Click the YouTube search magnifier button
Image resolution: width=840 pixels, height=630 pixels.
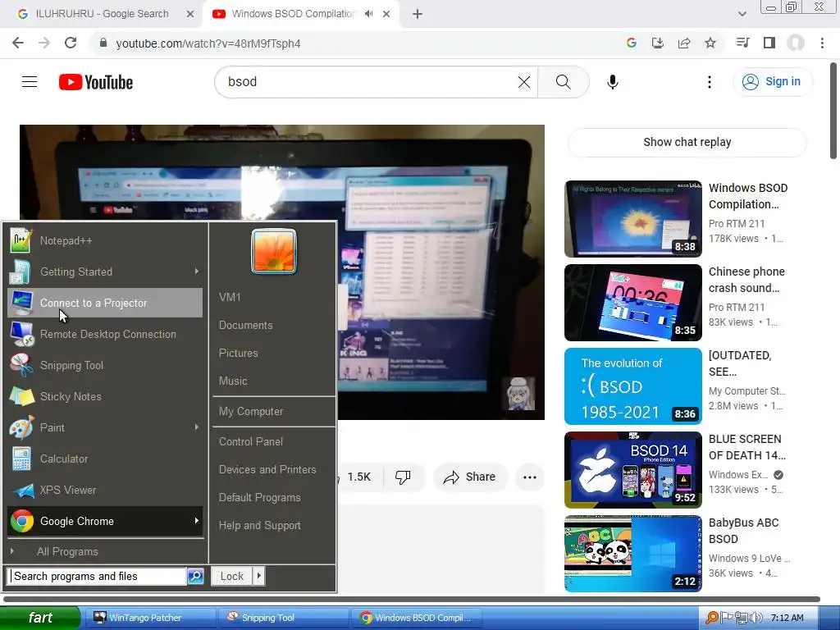click(563, 82)
